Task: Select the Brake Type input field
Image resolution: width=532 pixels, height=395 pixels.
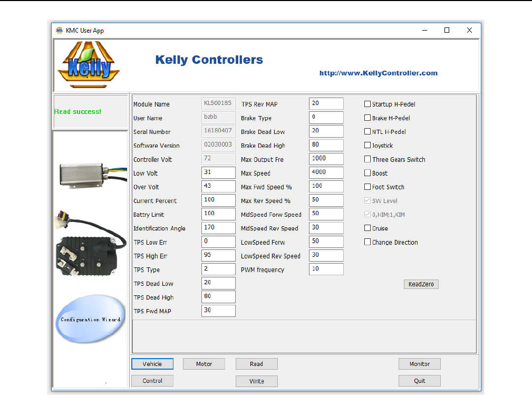Action: [326, 118]
